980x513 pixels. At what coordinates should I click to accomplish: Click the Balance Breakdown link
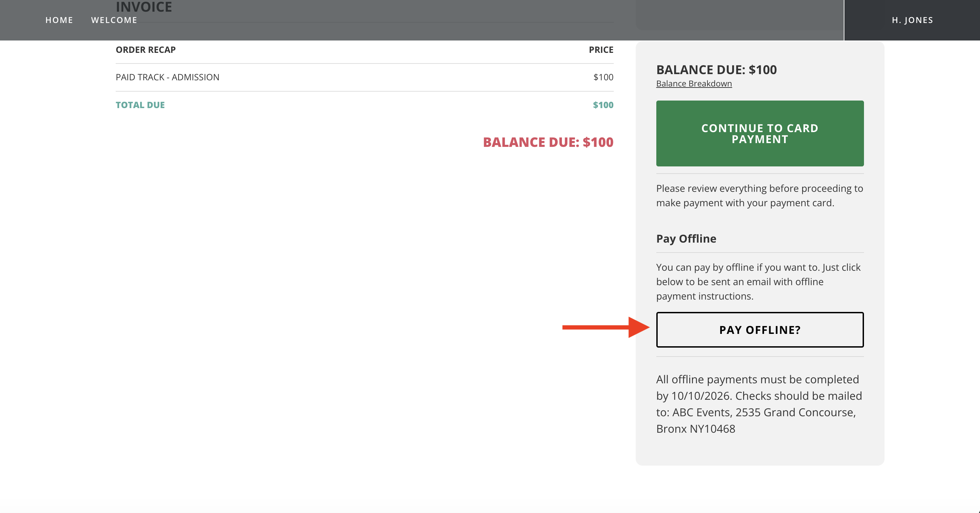coord(693,84)
